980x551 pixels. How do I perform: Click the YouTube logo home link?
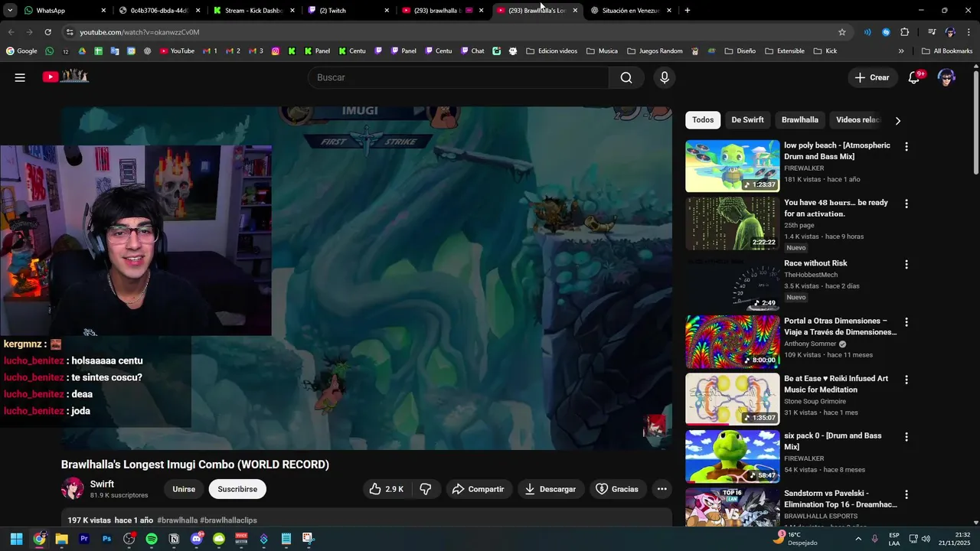click(x=66, y=77)
